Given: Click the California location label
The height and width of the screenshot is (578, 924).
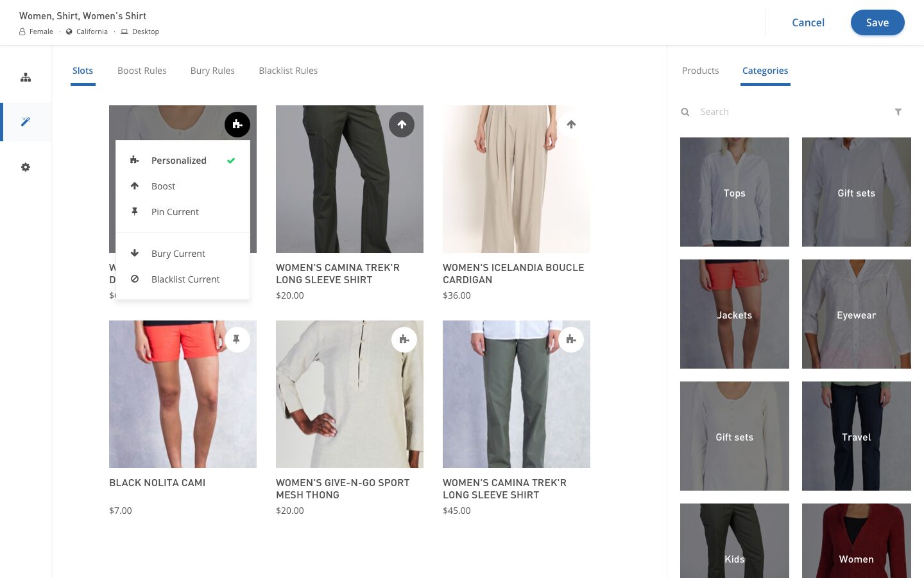Looking at the screenshot, I should (92, 31).
